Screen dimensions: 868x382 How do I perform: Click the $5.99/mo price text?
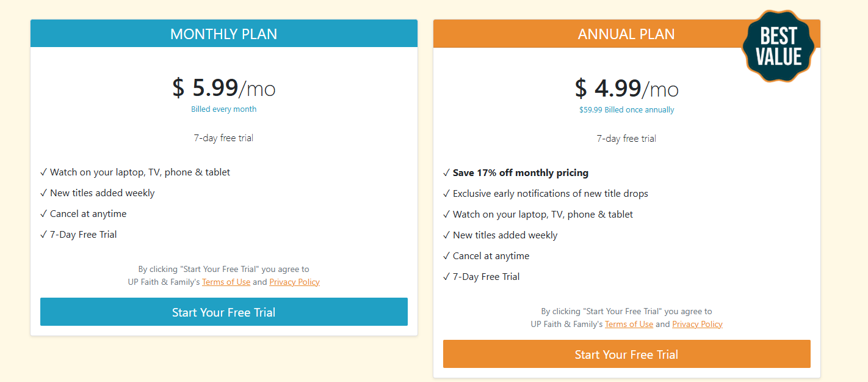pyautogui.click(x=223, y=89)
